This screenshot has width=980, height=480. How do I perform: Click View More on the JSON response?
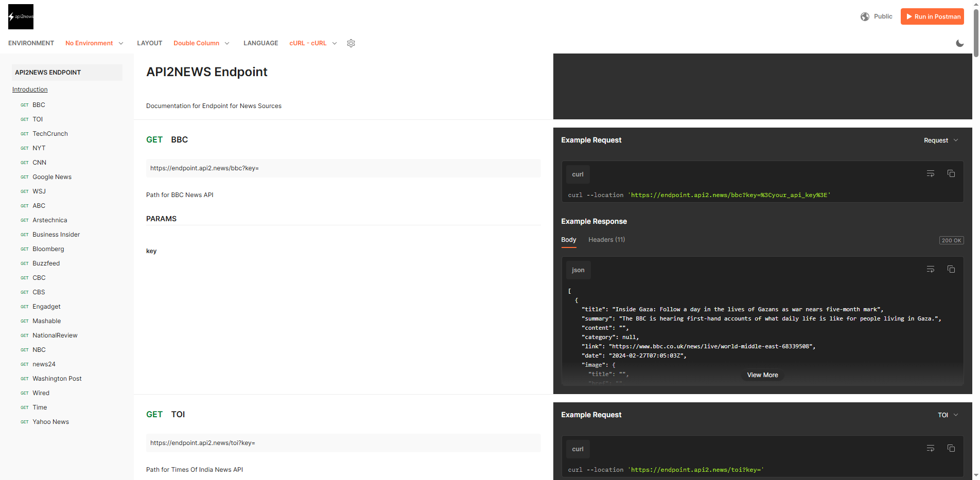click(x=762, y=375)
